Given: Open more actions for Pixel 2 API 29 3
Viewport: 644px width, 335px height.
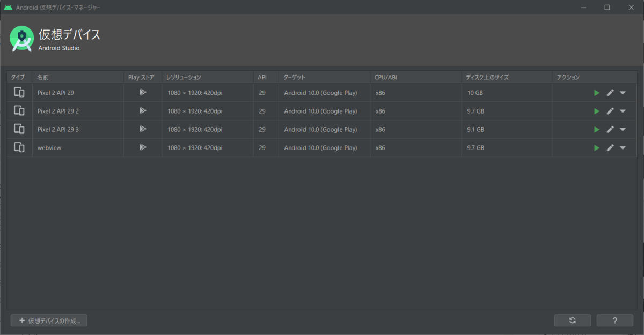Looking at the screenshot, I should click(x=623, y=129).
